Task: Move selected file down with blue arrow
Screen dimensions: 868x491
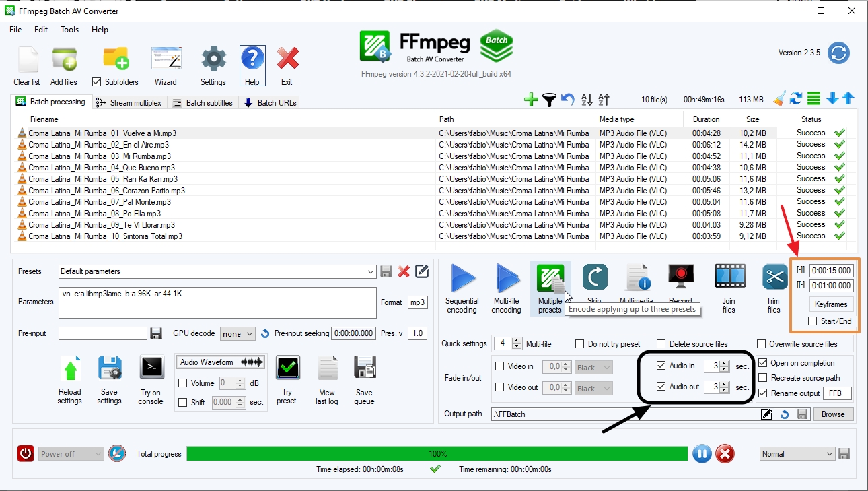Action: (x=832, y=99)
